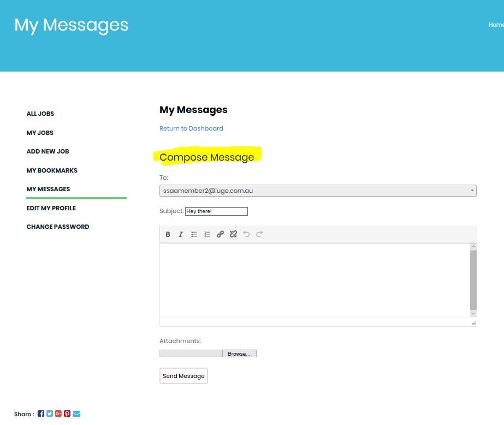Share the page on Twitter

pos(50,414)
